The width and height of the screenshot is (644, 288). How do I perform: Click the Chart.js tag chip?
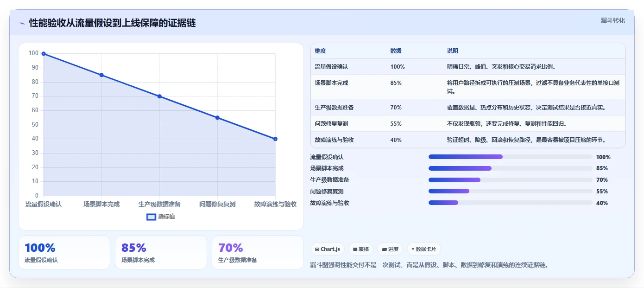coord(327,249)
